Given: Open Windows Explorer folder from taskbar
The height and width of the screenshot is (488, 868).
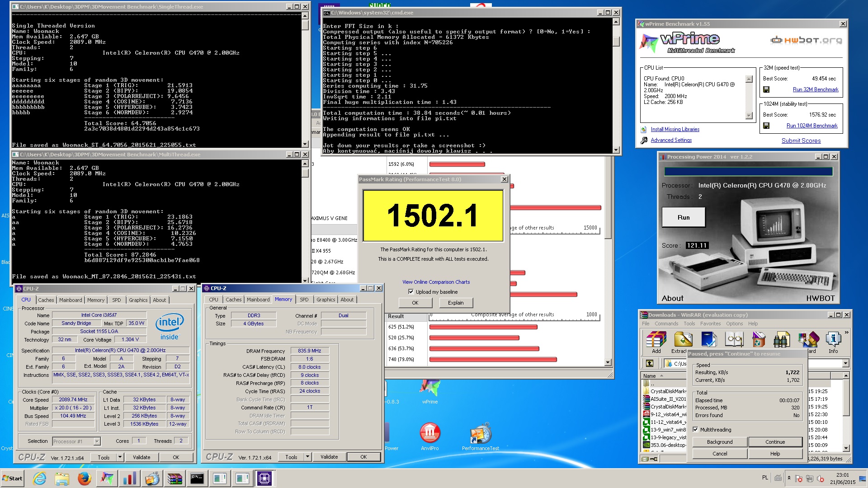Looking at the screenshot, I should pos(62,479).
